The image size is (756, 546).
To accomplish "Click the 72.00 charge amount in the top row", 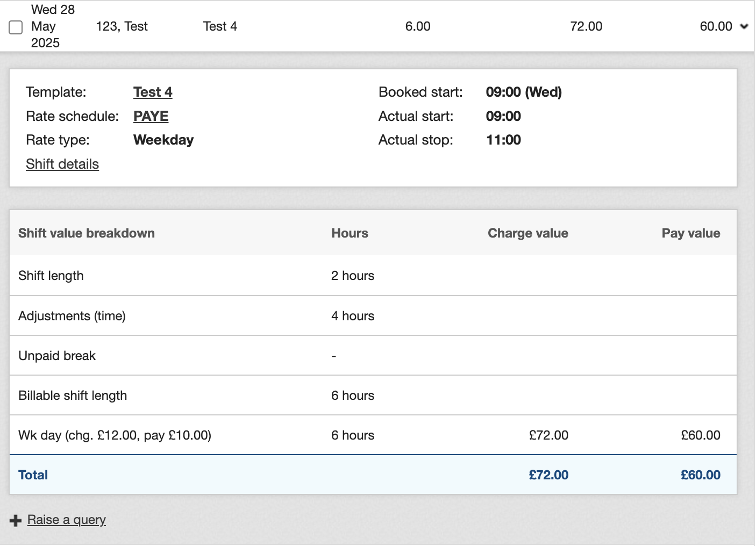I will [586, 26].
